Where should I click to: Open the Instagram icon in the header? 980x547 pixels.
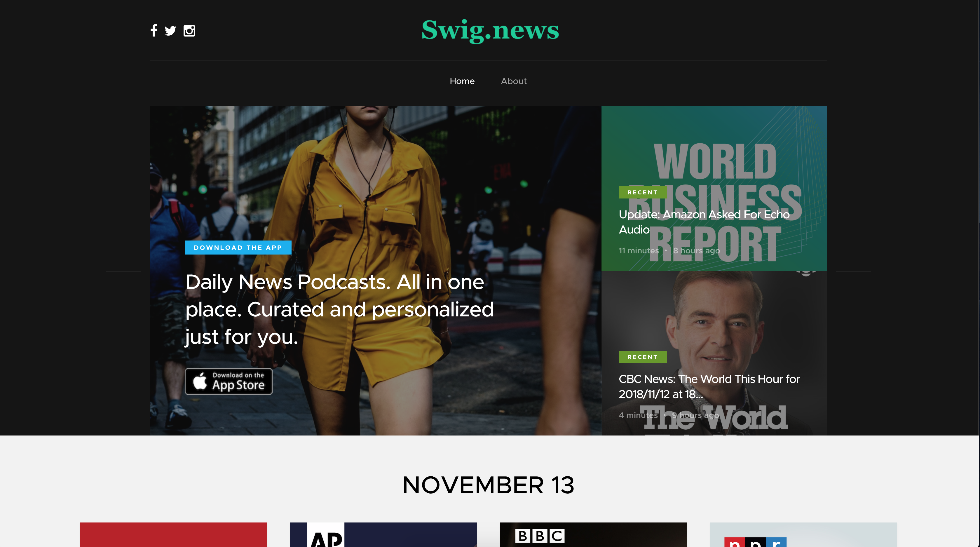click(x=189, y=31)
